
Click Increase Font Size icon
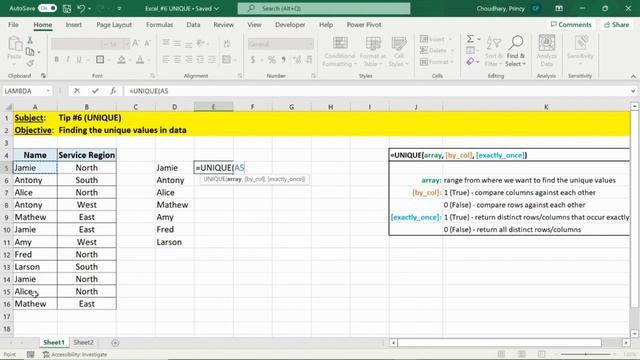[x=136, y=43]
